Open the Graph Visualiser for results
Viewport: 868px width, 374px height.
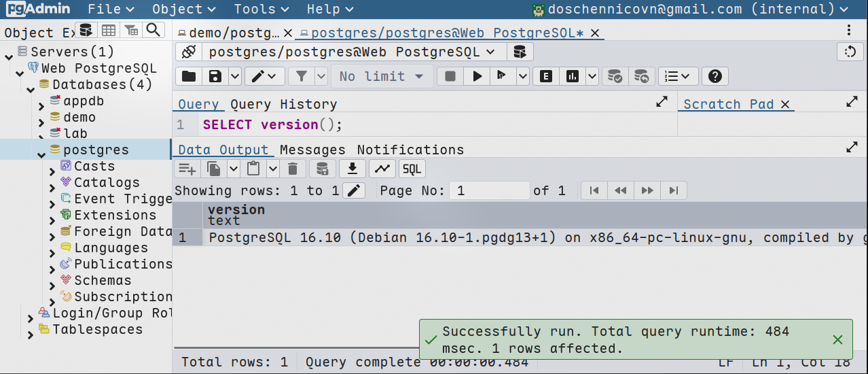382,169
